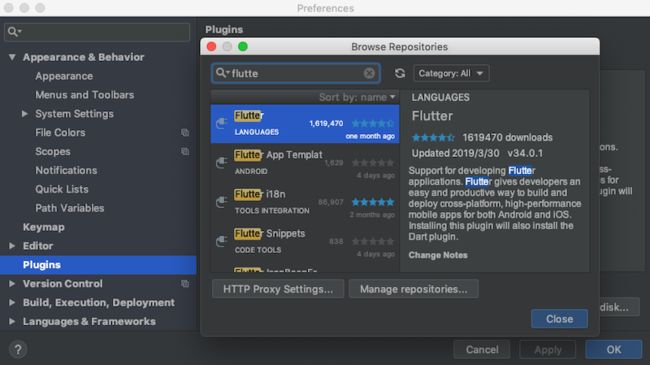Click the star rating in Flutter details
The width and height of the screenshot is (650, 365).
pyautogui.click(x=433, y=137)
